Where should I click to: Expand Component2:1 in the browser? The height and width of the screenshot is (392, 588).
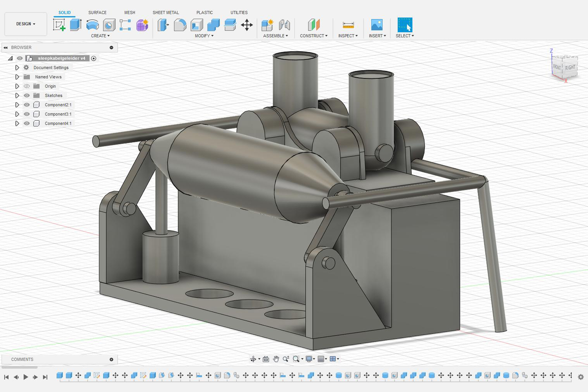pyautogui.click(x=17, y=105)
